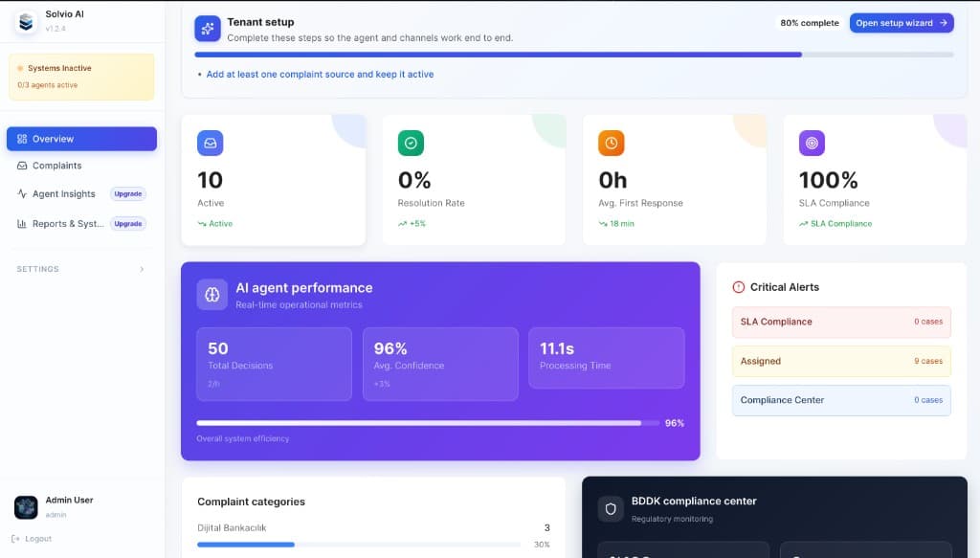
Task: Select the Overview grid icon in sidebar
Action: tap(21, 138)
